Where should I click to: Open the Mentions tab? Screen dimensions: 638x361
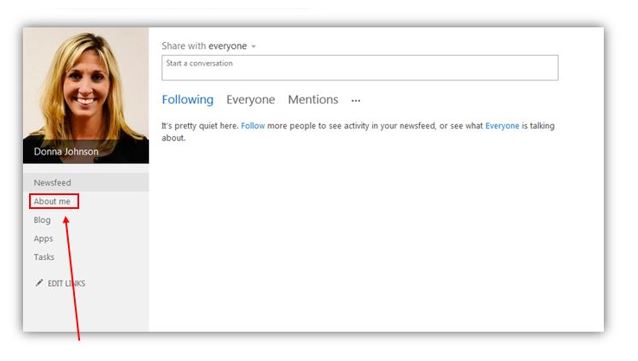tap(313, 100)
